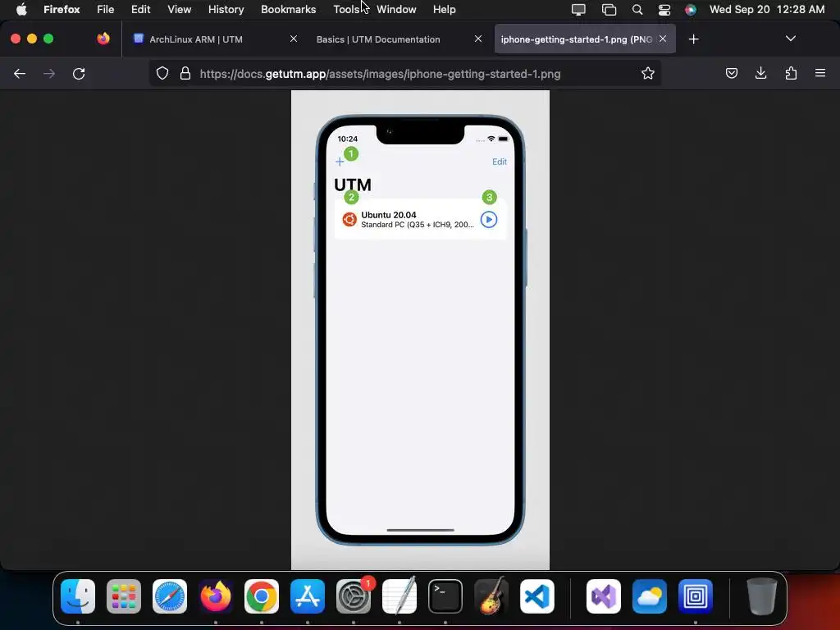Click the Stage Manager windows menu bar icon
Viewport: 840px width, 630px height.
tap(609, 9)
